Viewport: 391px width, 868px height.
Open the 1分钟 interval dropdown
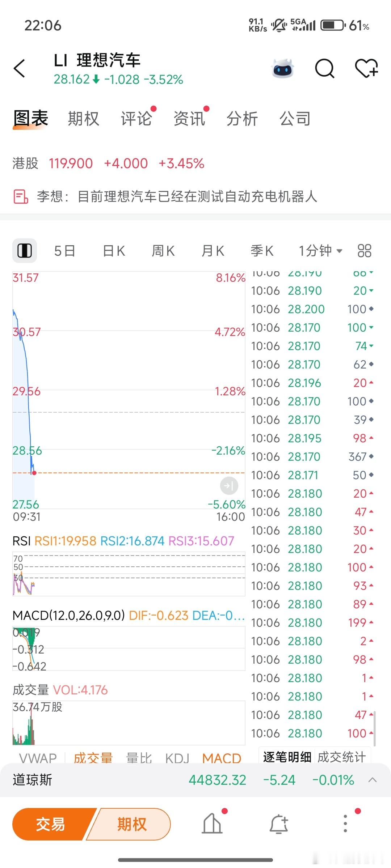pyautogui.click(x=320, y=251)
